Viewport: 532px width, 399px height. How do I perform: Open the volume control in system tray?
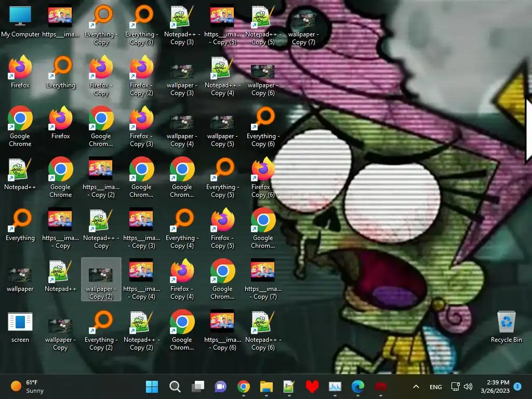pyautogui.click(x=468, y=387)
